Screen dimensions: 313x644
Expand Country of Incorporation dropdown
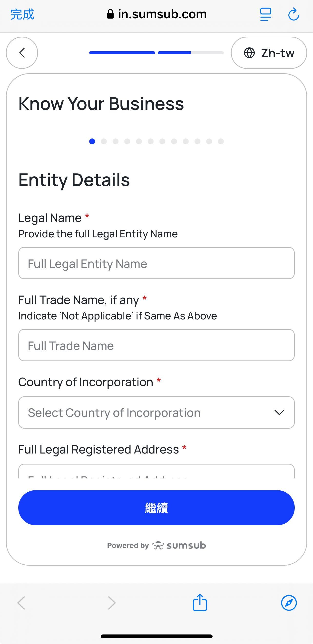[x=150, y=412]
